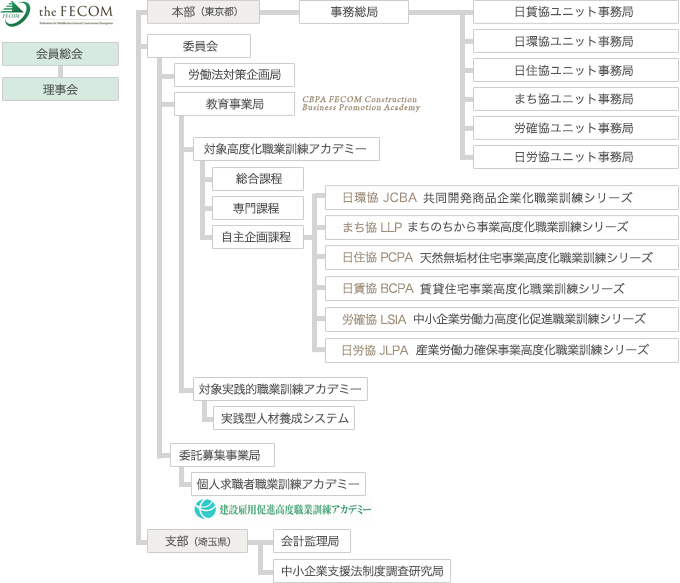The image size is (680, 583).
Task: Select 労確協ユニット事務局 box
Action: click(575, 128)
